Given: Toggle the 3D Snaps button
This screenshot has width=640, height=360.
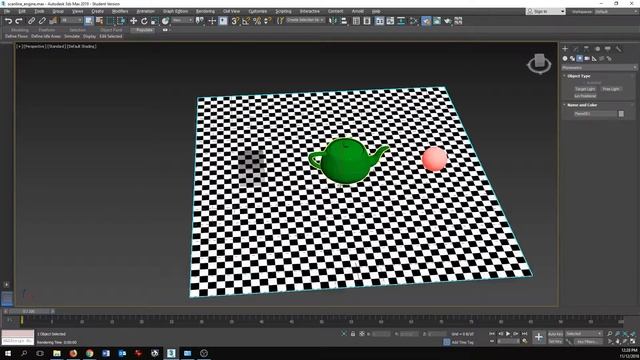Looking at the screenshot, I should 235,21.
